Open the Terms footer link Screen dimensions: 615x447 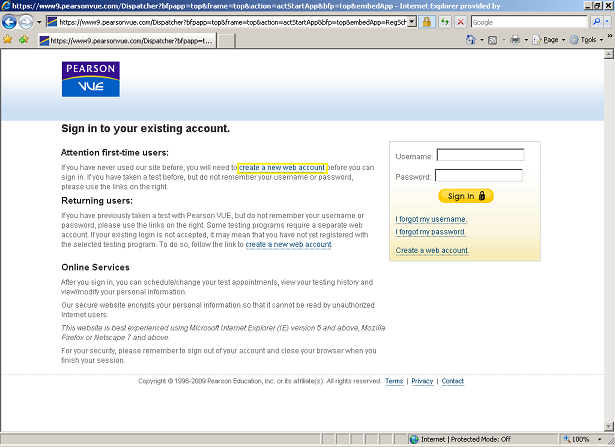[x=394, y=381]
